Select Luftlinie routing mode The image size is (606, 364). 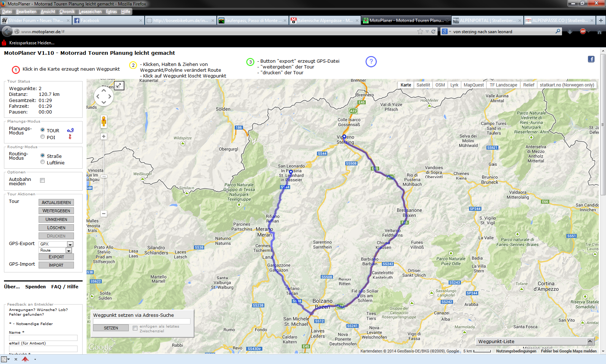click(x=43, y=162)
